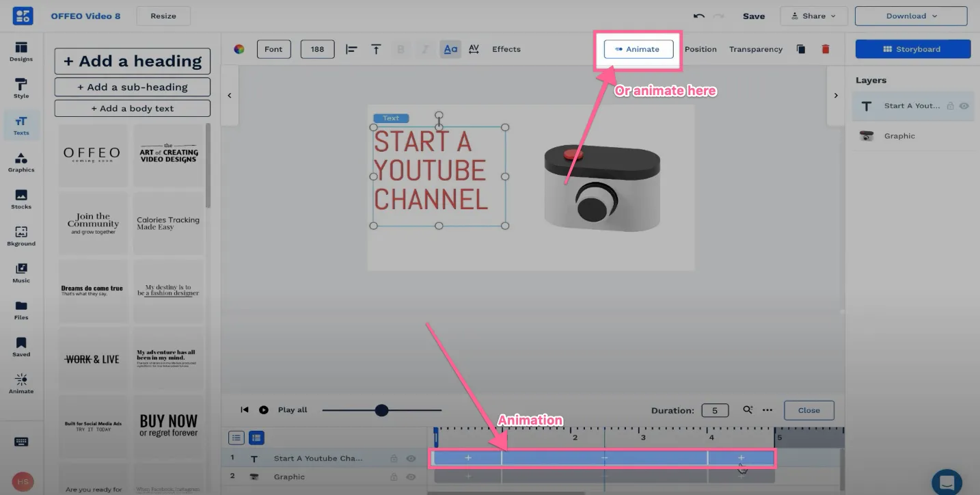Open the Transparency menu

click(756, 49)
